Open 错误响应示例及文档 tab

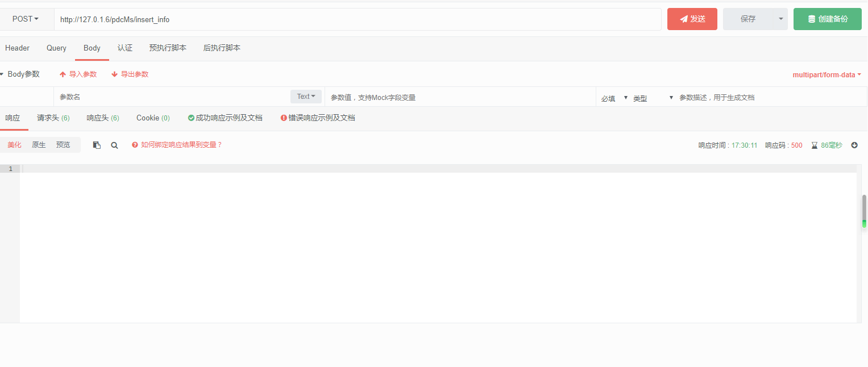tap(318, 118)
